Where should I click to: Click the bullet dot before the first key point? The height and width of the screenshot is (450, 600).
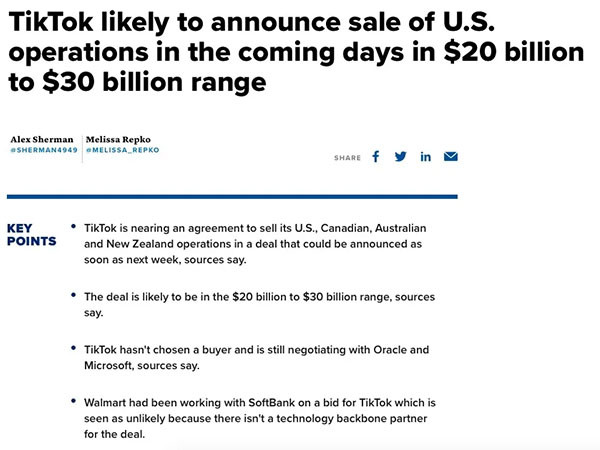[73, 227]
